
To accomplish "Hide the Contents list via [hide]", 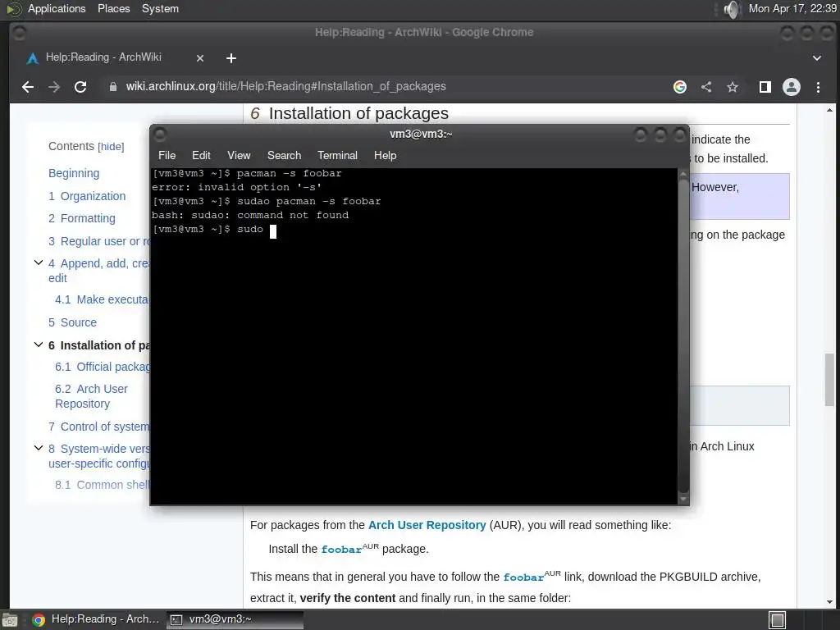I will [111, 147].
